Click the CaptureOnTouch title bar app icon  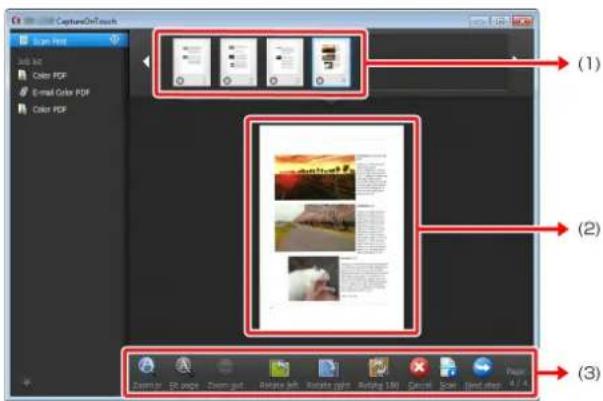16,20
